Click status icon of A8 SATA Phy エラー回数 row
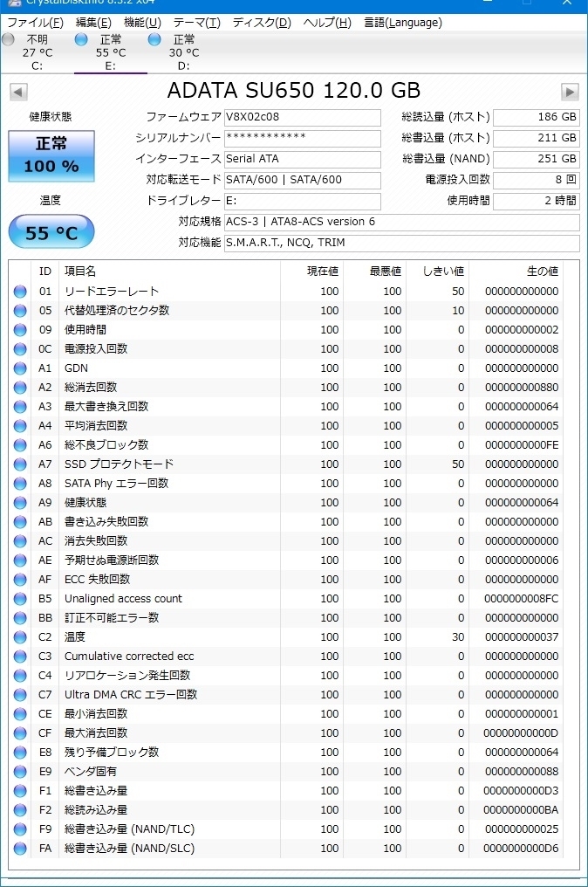This screenshot has height=887, width=588. click(x=20, y=485)
